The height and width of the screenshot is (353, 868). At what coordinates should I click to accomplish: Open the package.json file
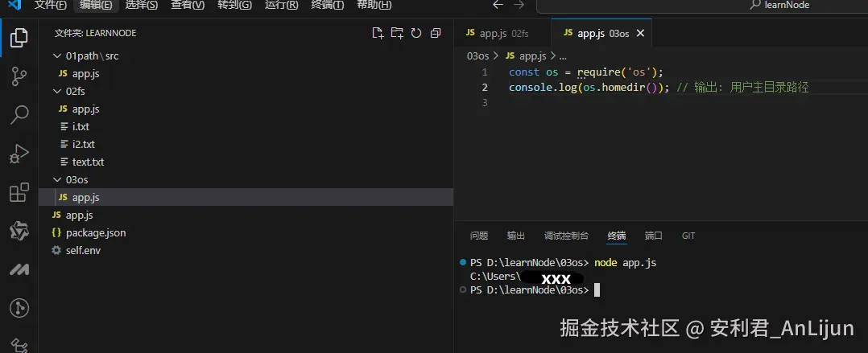(x=246, y=232)
